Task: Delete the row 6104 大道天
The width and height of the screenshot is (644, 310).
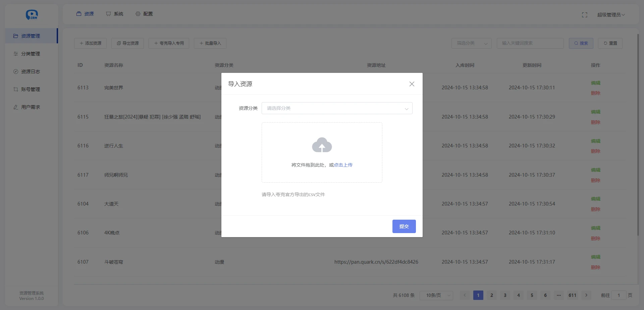Action: pos(596,209)
